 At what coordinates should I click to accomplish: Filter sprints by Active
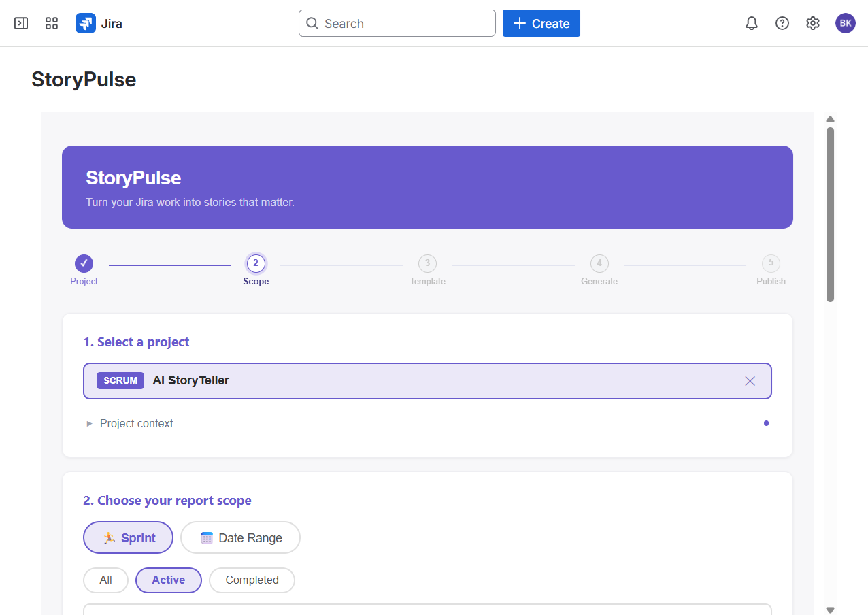coord(169,580)
